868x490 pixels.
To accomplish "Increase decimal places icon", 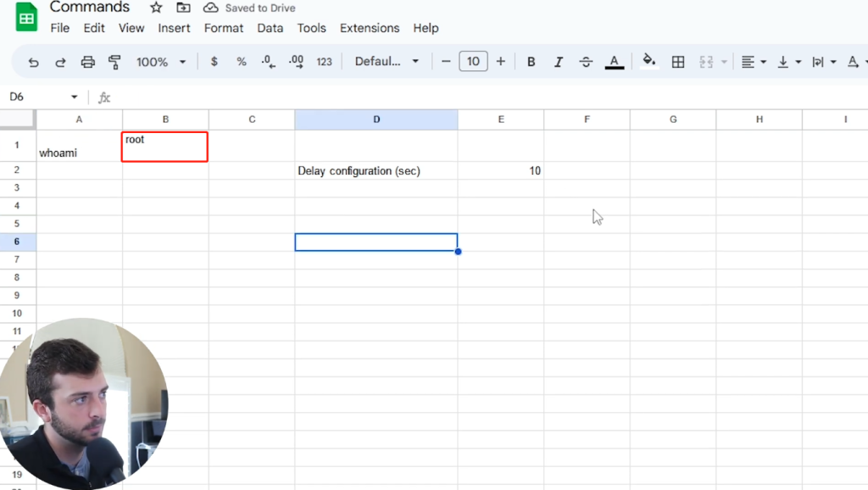I will coord(296,62).
